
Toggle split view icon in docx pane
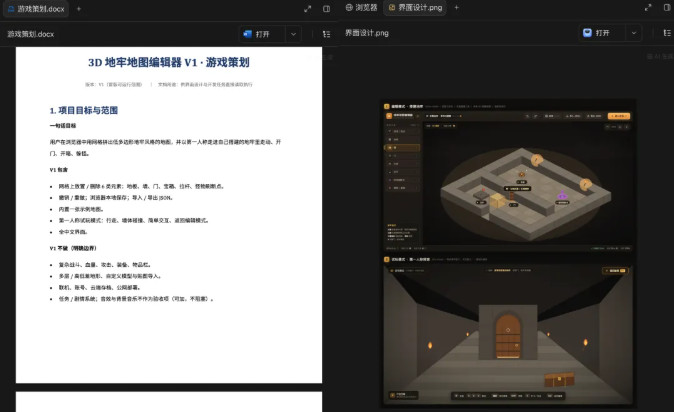click(x=326, y=9)
